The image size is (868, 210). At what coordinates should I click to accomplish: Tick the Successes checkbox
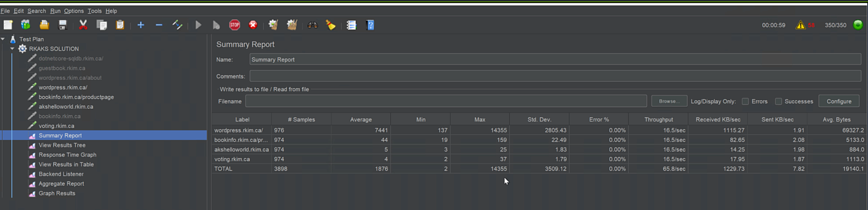pos(779,101)
